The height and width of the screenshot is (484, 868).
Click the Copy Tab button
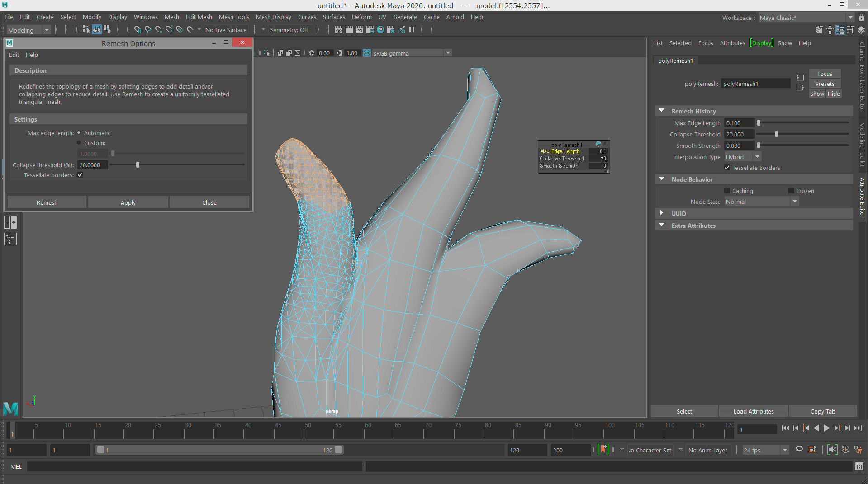(x=823, y=411)
